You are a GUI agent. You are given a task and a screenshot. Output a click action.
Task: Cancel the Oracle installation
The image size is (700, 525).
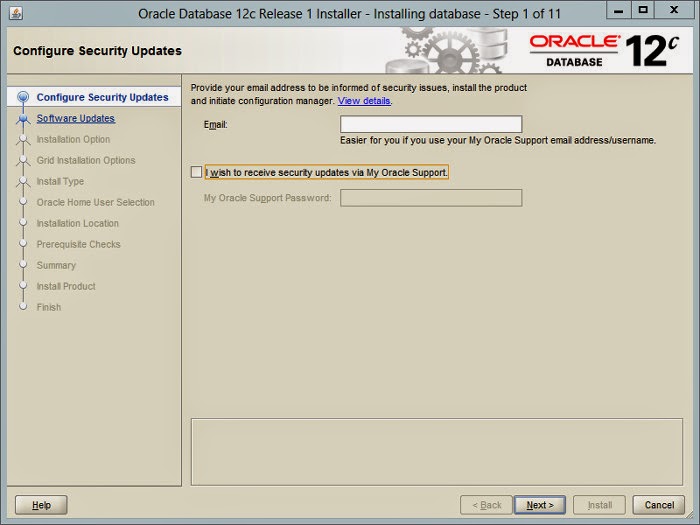tap(659, 505)
